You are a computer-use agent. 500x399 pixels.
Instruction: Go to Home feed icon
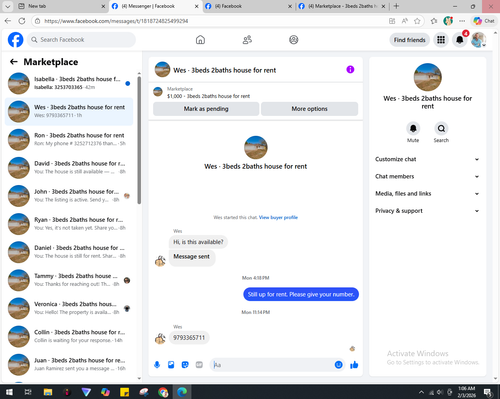[200, 40]
